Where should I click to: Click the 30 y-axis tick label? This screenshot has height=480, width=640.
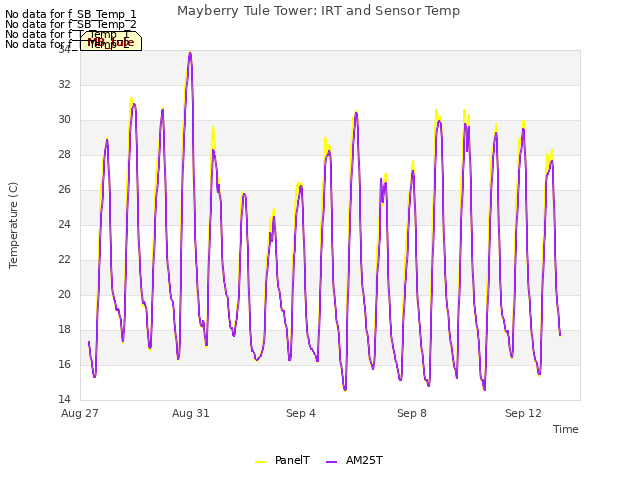[x=64, y=120]
